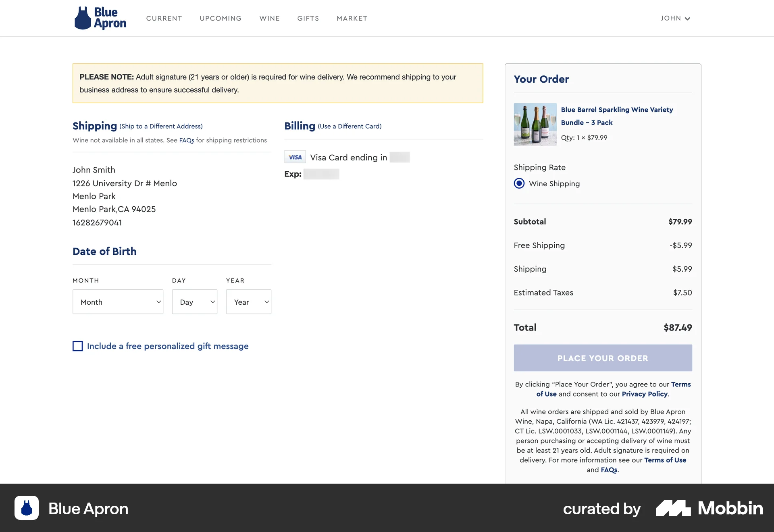The width and height of the screenshot is (774, 532).
Task: Click Ship to a Different Address
Action: pyautogui.click(x=161, y=126)
